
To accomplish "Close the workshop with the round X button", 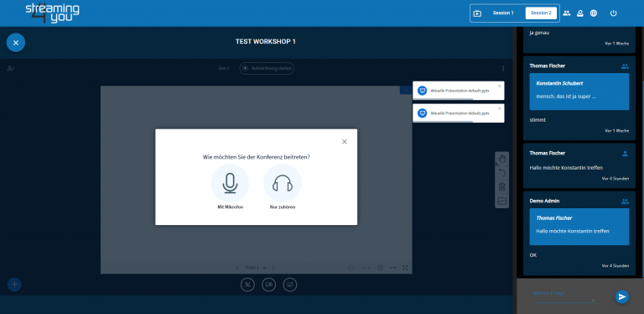I will [x=16, y=42].
